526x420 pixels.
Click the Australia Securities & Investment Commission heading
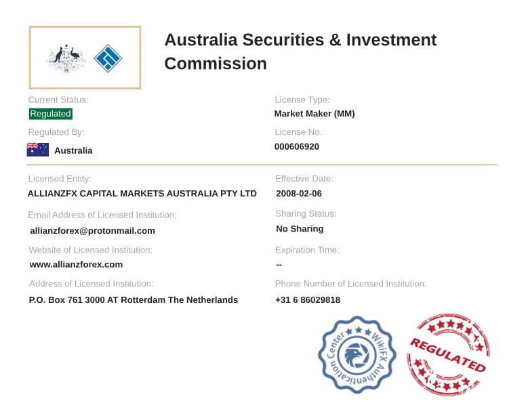(300, 51)
